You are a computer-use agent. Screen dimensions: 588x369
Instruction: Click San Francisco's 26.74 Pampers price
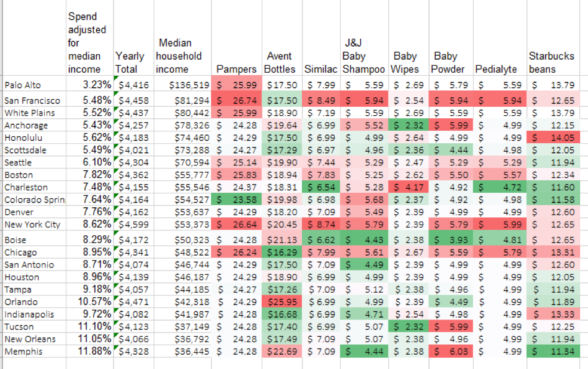click(x=237, y=99)
